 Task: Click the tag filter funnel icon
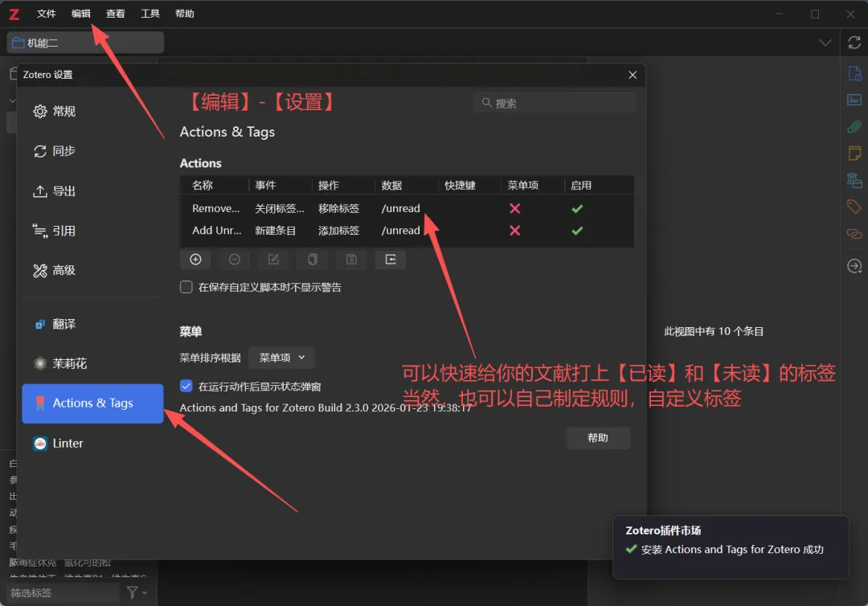tap(133, 592)
